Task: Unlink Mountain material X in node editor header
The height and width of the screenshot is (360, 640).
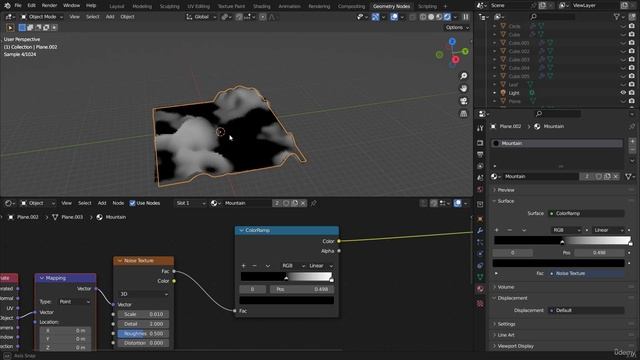Action: tap(303, 203)
